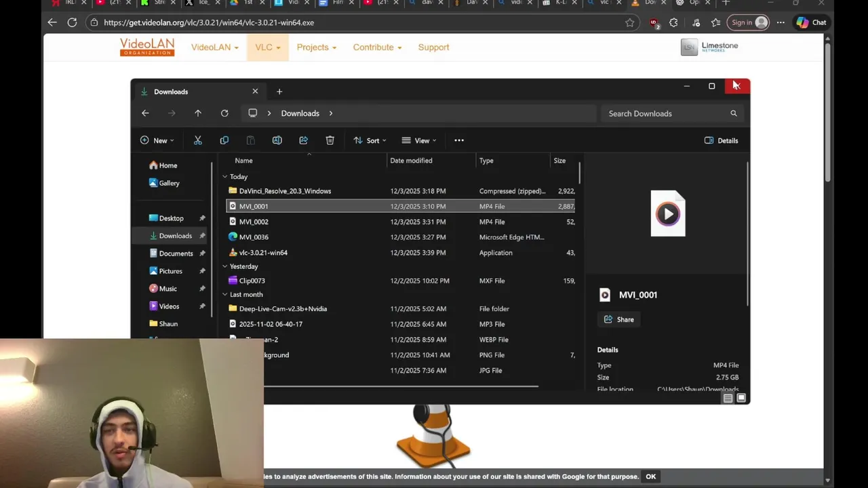The width and height of the screenshot is (868, 488).
Task: Click the video preview thumbnail in details pane
Action: pyautogui.click(x=668, y=214)
